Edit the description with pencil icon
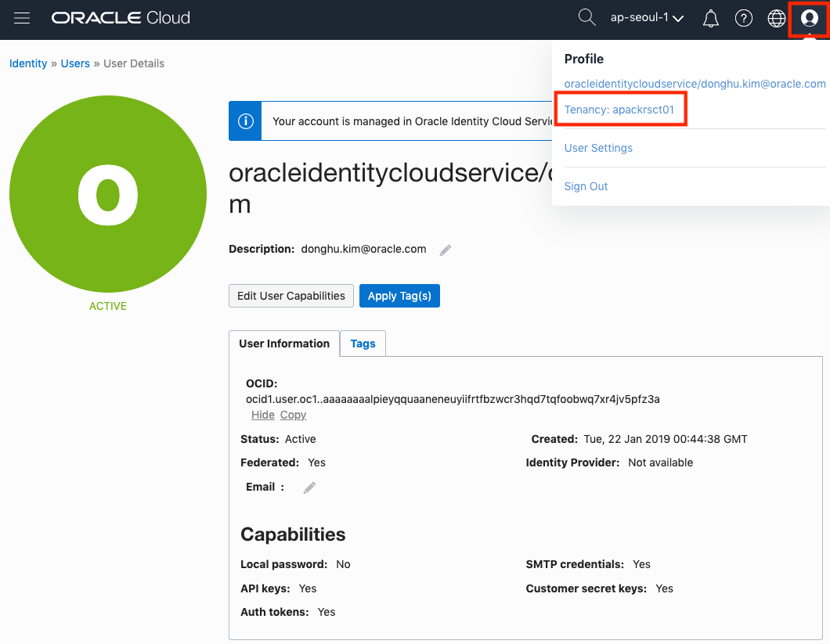Image resolution: width=830 pixels, height=644 pixels. 446,250
